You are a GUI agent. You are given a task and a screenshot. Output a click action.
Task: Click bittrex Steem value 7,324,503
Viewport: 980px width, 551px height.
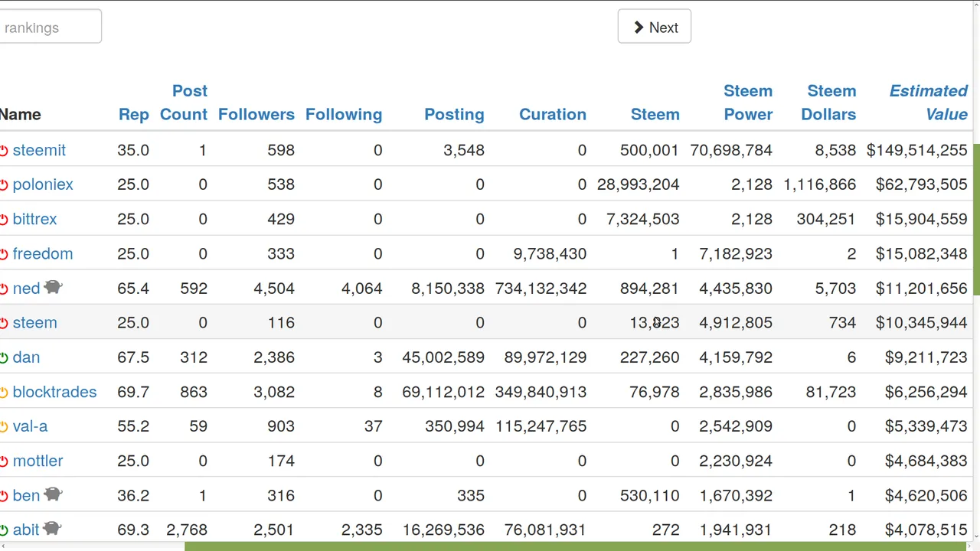643,219
